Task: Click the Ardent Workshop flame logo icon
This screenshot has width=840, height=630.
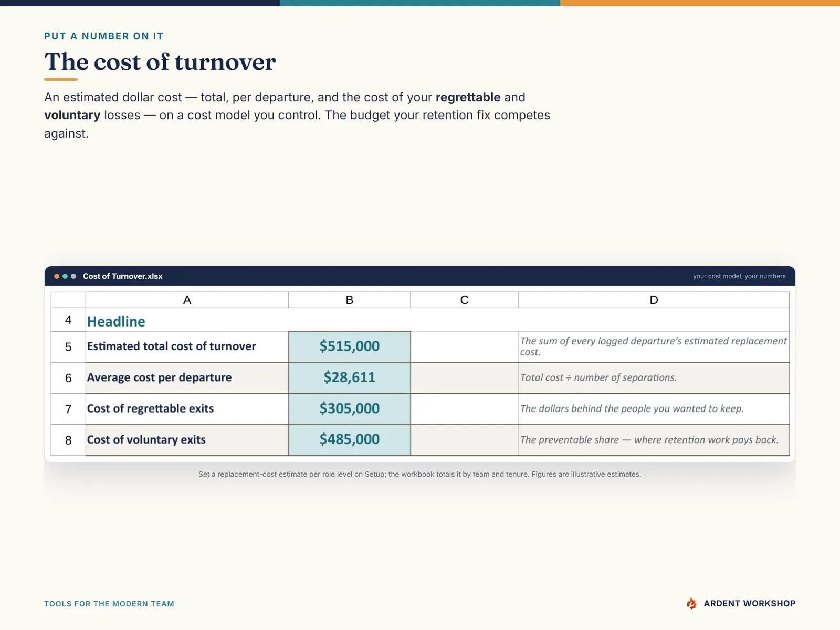Action: 691,603
